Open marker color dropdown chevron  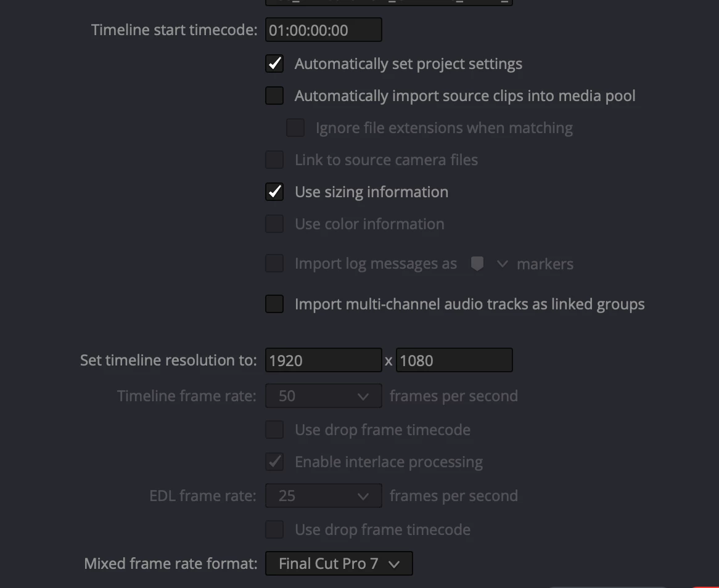[x=502, y=264]
